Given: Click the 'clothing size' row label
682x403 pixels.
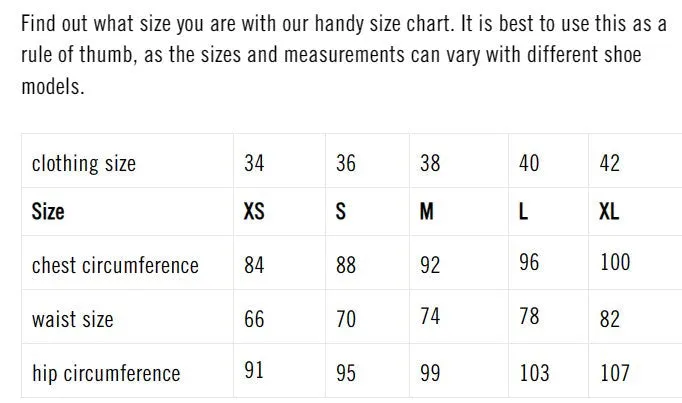Looking at the screenshot, I should 84,164.
